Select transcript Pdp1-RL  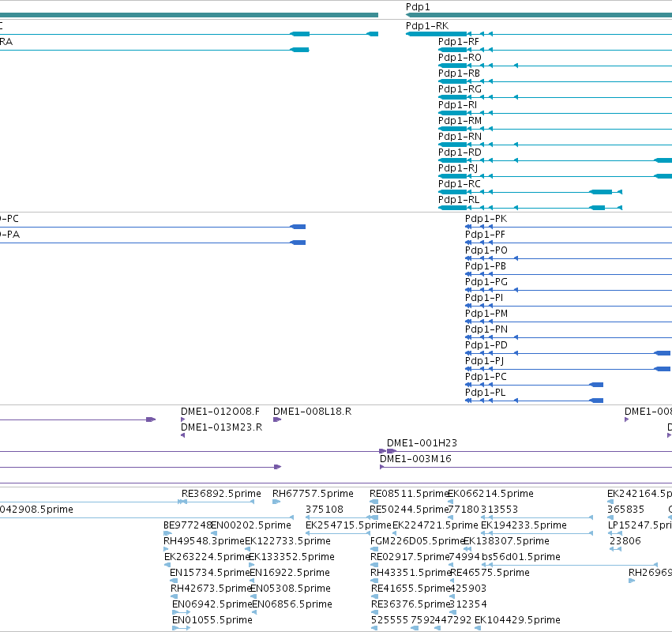(x=459, y=200)
